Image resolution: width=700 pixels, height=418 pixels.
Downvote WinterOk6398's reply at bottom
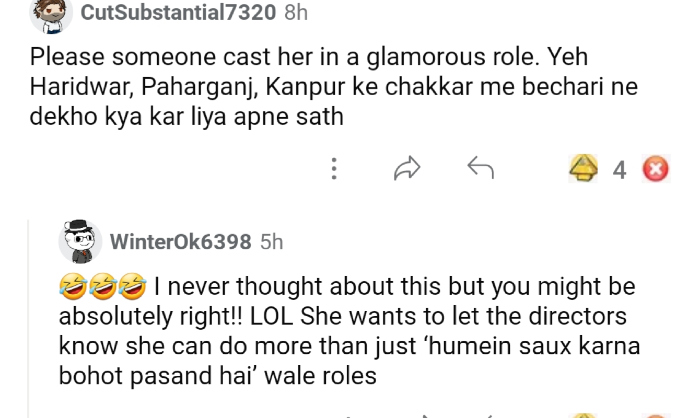(x=655, y=414)
